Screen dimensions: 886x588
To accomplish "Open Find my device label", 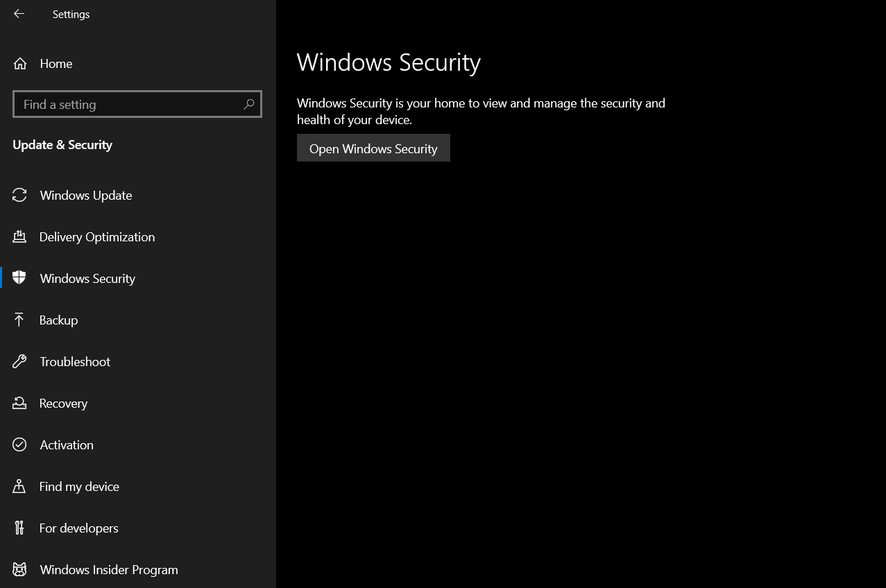I will click(x=79, y=487).
